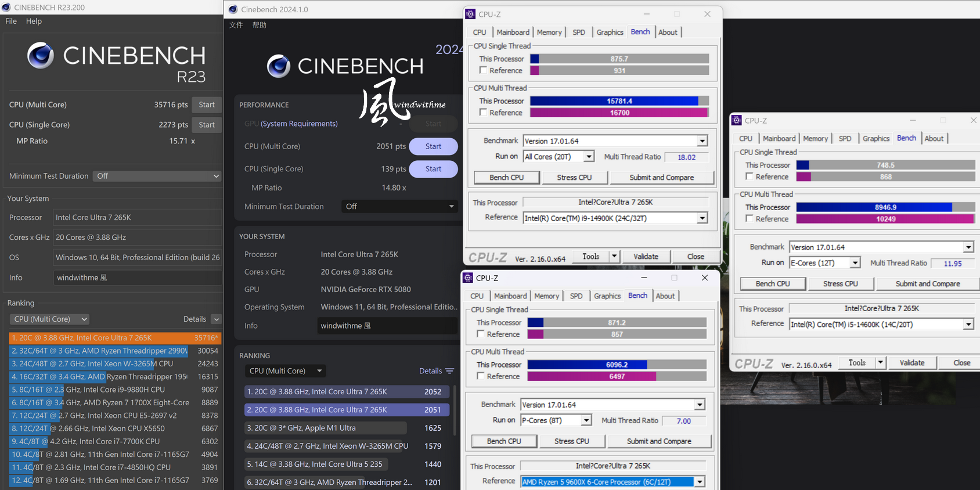Click CPU-Z chip icon of the E-Cores window
Screen dimensions: 980x490
point(737,121)
